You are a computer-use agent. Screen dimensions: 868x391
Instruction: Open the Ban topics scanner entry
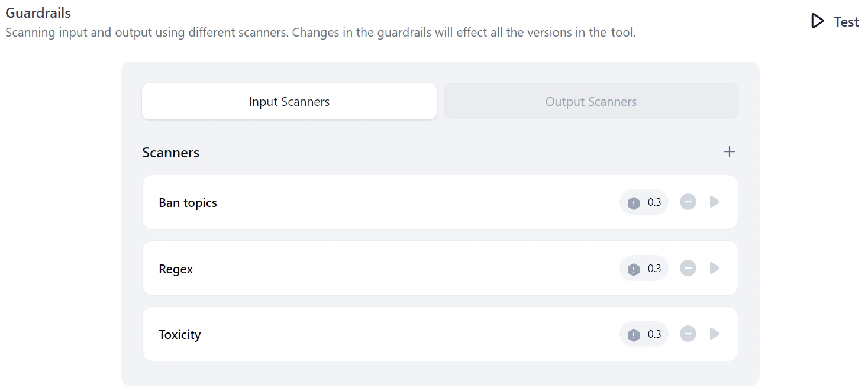[x=188, y=202]
